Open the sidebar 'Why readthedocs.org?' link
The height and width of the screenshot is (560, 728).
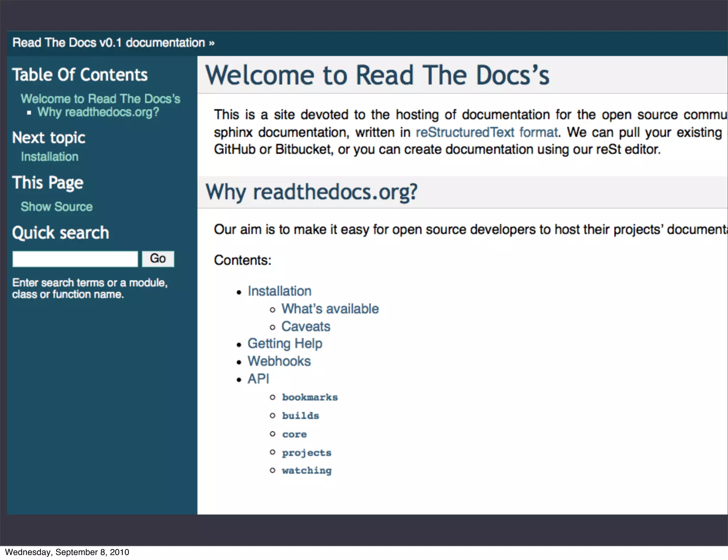coord(98,112)
